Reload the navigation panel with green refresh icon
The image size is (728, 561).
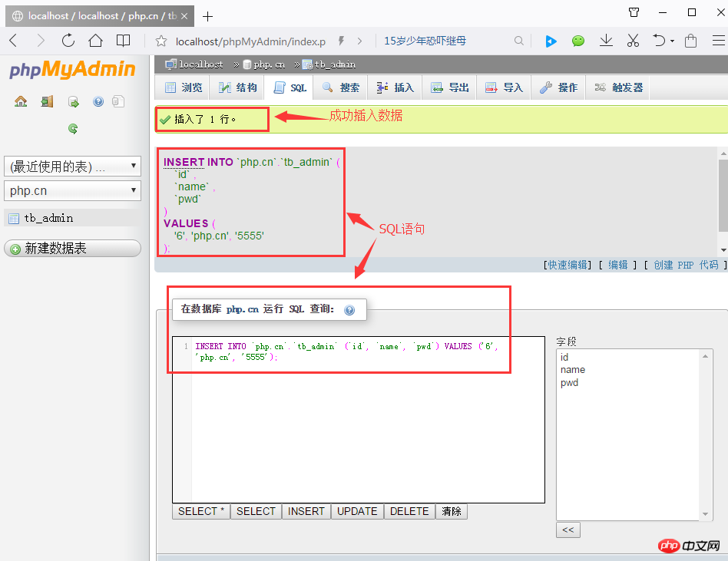tap(73, 129)
